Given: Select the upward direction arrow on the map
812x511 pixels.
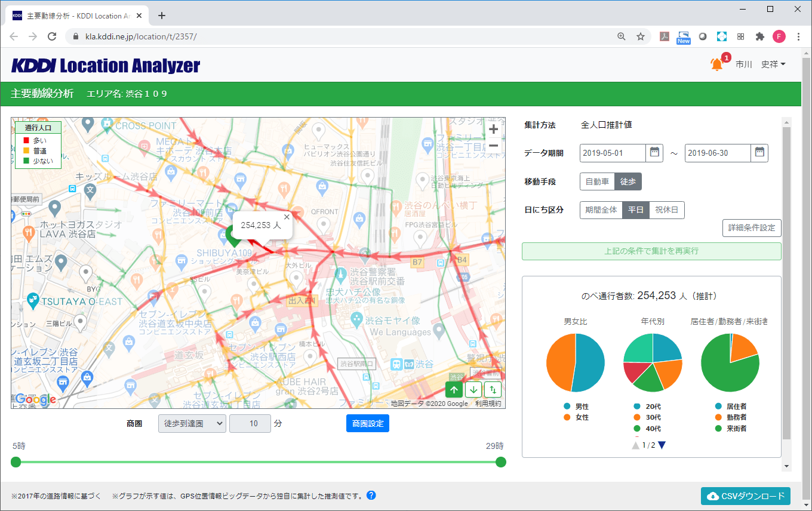Looking at the screenshot, I should click(454, 390).
